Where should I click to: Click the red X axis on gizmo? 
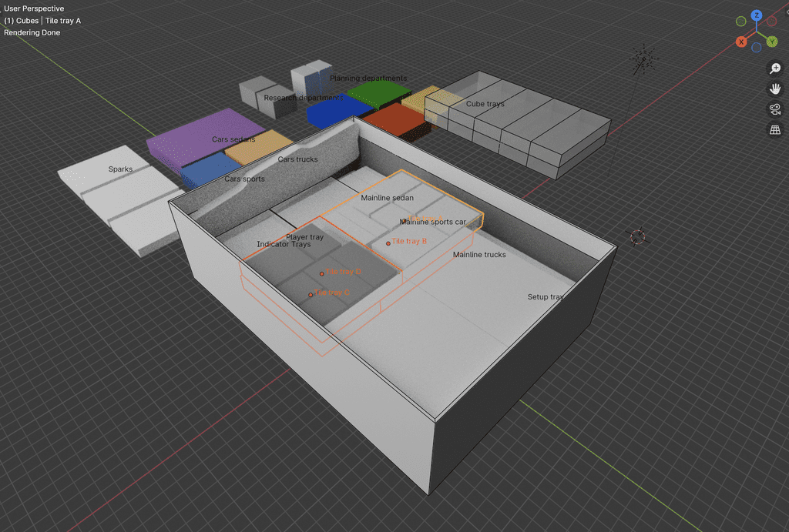(741, 42)
